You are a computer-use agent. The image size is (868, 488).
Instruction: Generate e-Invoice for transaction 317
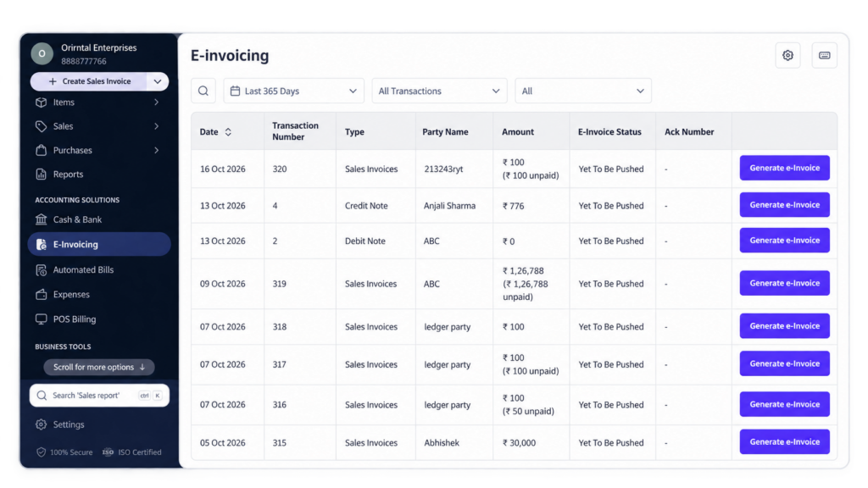click(784, 363)
